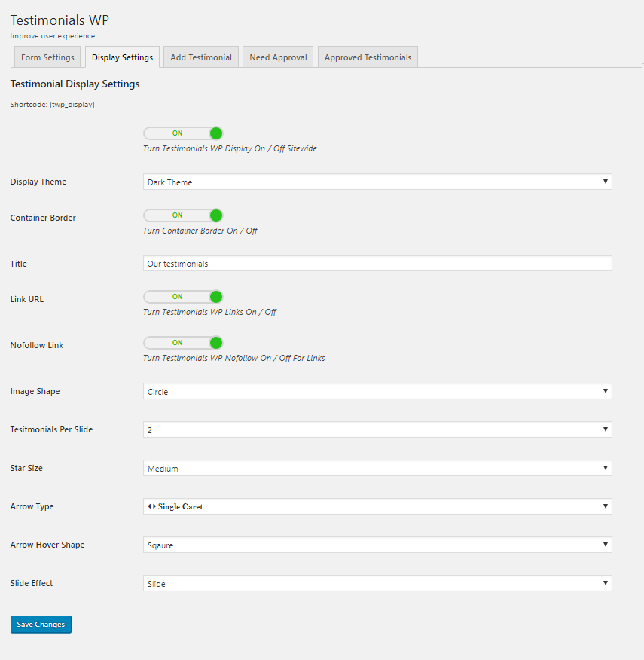Choose a Star Size from dropdown
Screen dimensions: 644x660
[x=377, y=468]
